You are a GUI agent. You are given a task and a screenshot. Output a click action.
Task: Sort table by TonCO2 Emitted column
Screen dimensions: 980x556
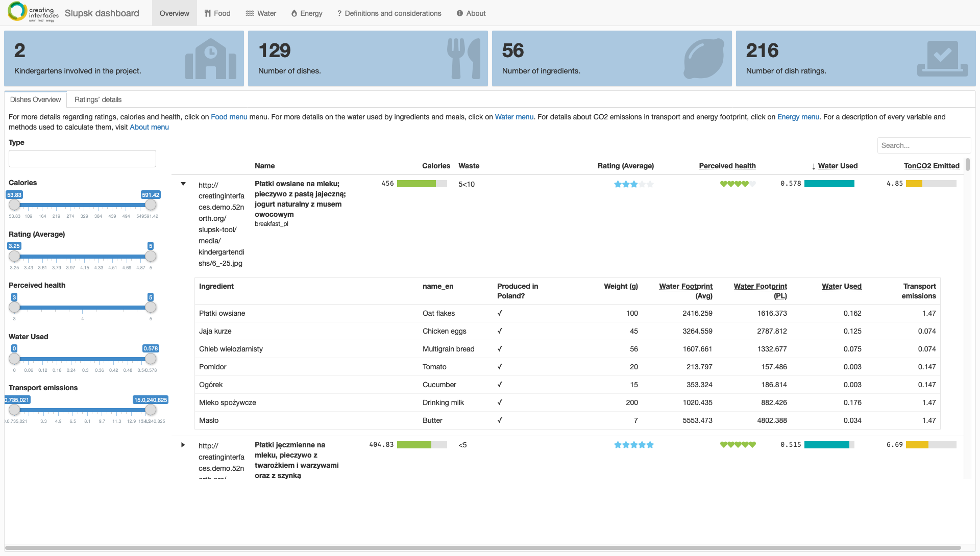(931, 166)
